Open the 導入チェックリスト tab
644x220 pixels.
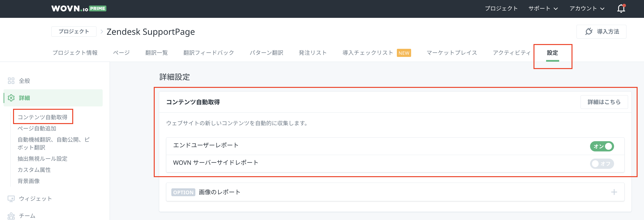coord(367,53)
